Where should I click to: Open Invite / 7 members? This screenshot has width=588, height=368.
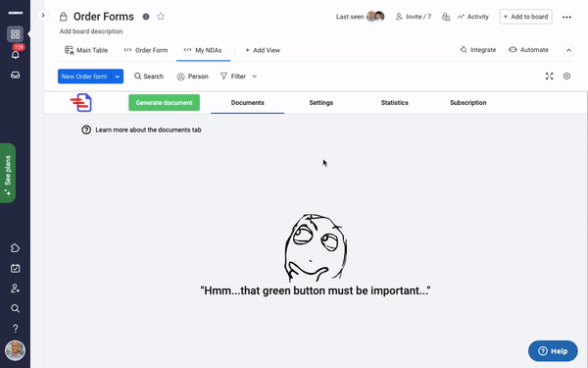point(414,17)
